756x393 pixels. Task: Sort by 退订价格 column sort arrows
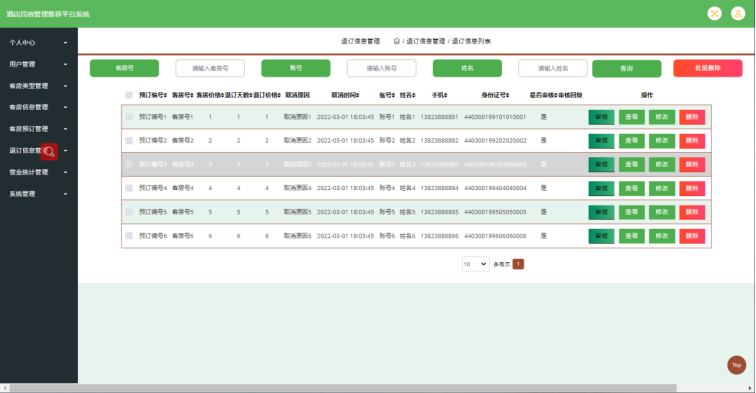click(279, 95)
